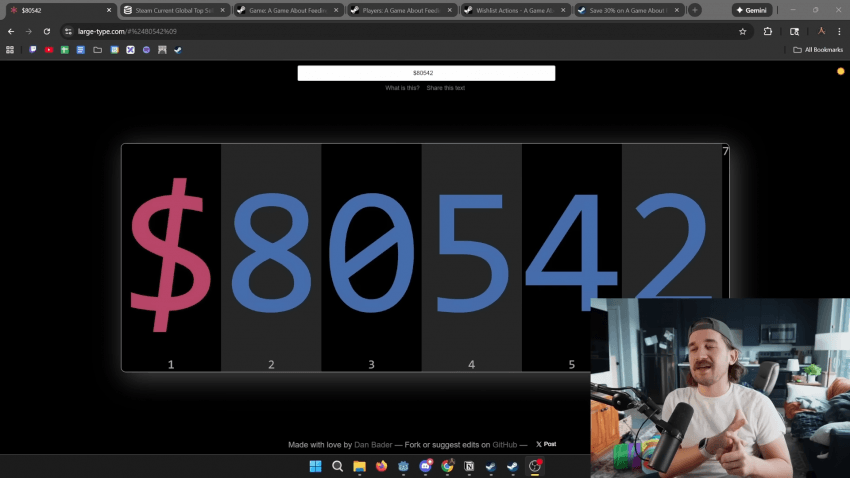Open the All Bookmarks folder
Image resolution: width=850 pixels, height=478 pixels.
point(818,49)
